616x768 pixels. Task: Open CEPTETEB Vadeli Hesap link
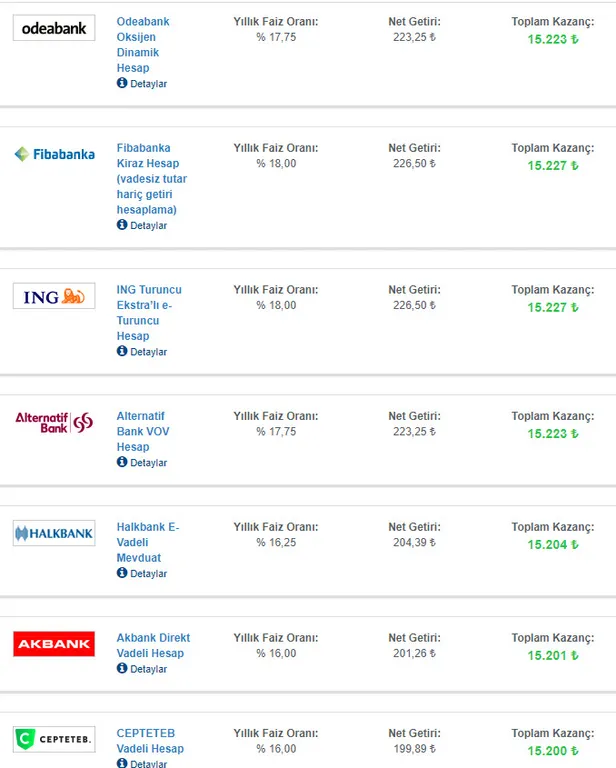pos(150,741)
